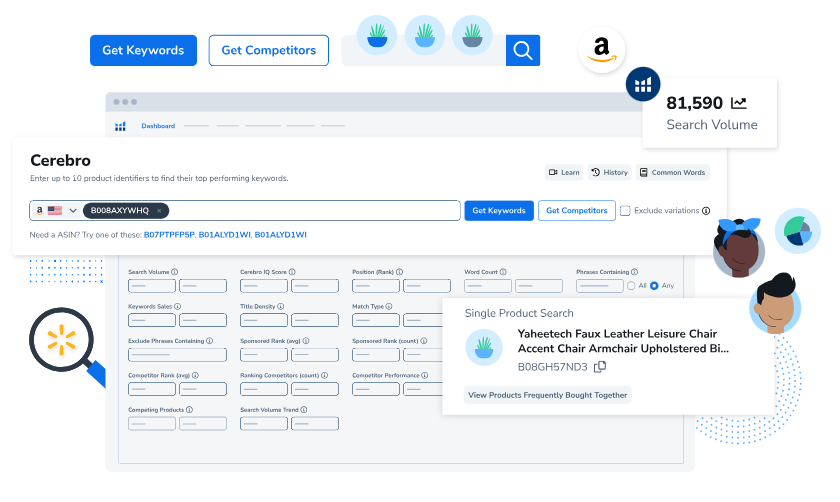The image size is (840, 502).
Task: Click the avatar with blue hair bow
Action: (x=739, y=248)
